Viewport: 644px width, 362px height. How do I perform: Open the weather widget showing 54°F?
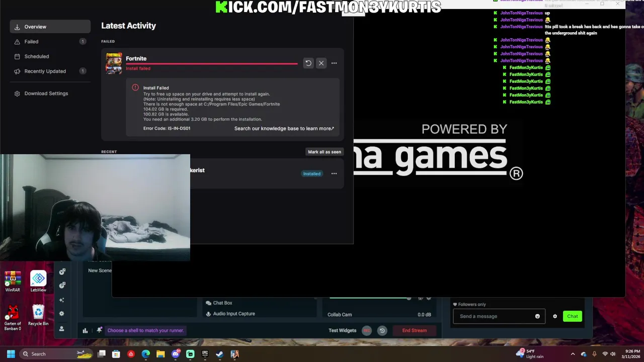530,354
